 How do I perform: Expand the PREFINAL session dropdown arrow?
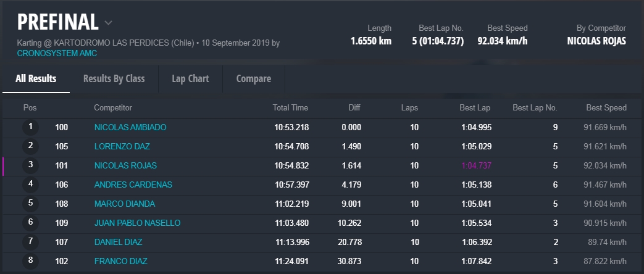coord(109,23)
